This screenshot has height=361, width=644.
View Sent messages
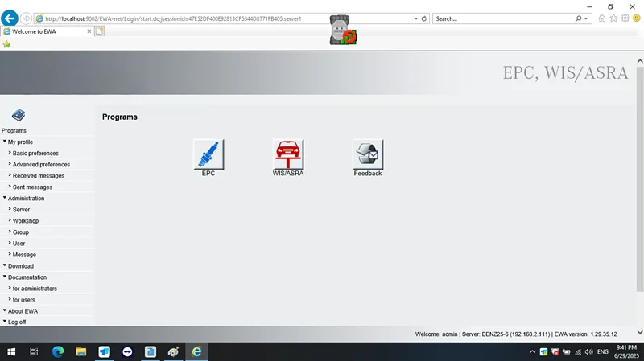pyautogui.click(x=32, y=187)
